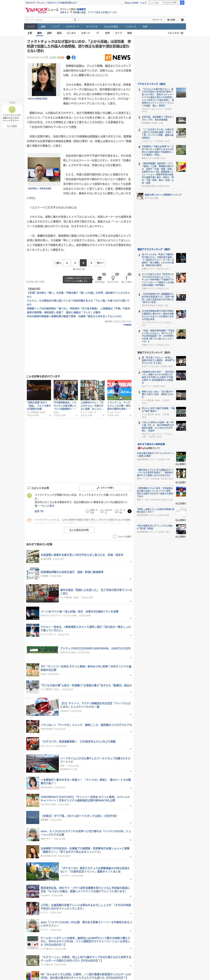
Task: Open the 中央大の安野智子教授 portrait photo
Action: coord(44,80)
